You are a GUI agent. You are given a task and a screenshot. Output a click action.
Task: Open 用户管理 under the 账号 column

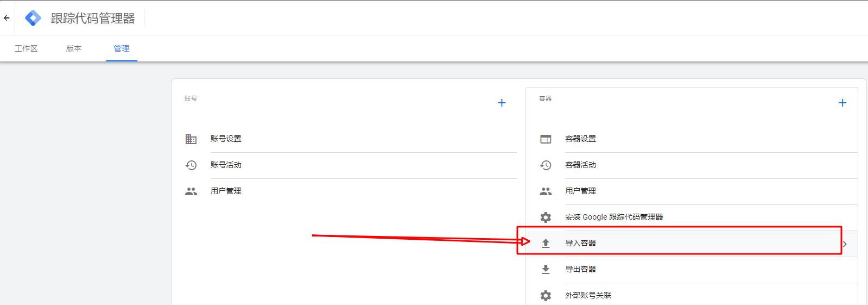click(226, 191)
